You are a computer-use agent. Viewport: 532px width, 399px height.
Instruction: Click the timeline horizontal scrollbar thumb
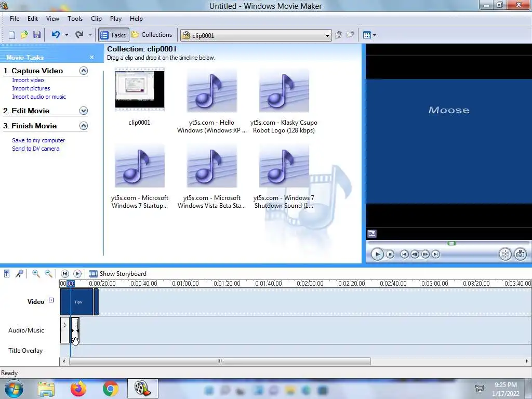220,362
